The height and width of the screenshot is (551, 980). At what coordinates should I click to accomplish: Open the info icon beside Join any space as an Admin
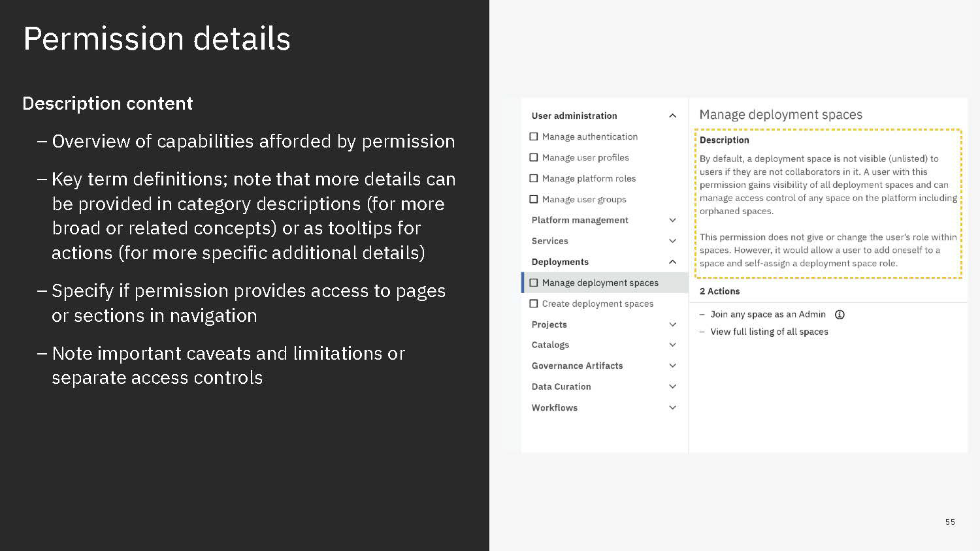840,315
